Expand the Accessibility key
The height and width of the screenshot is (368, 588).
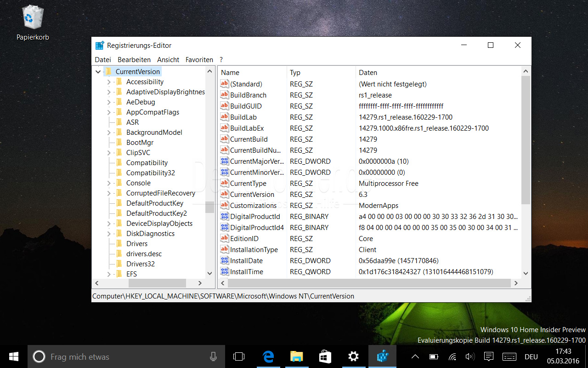click(x=109, y=82)
